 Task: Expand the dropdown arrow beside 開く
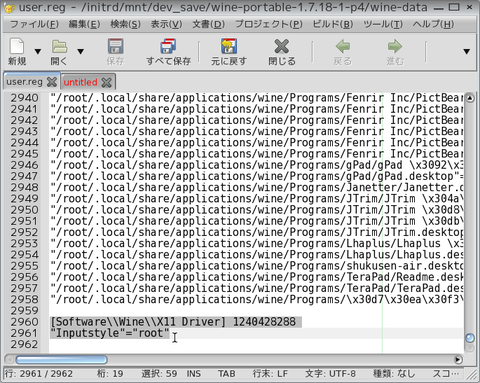click(80, 51)
